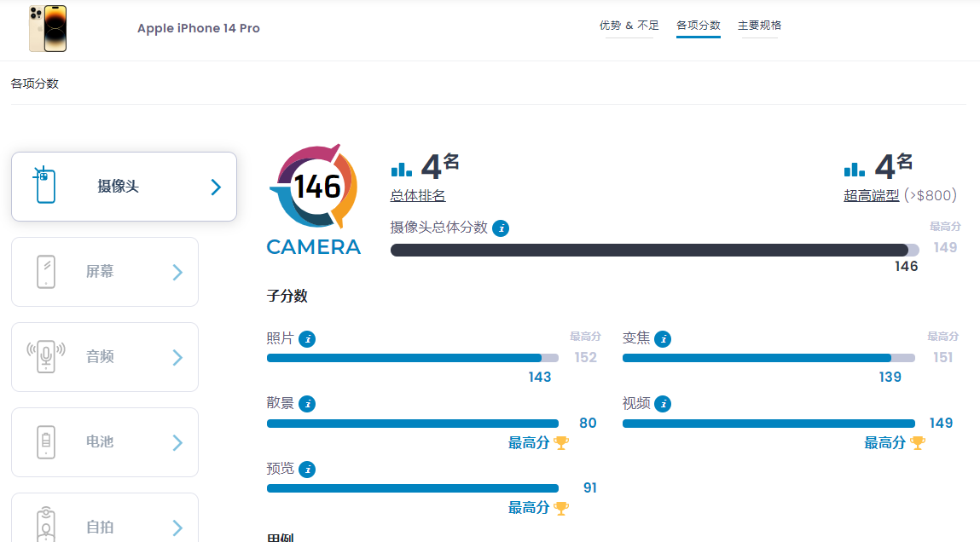
Task: Select the 屏幕 category card
Action: coord(105,272)
